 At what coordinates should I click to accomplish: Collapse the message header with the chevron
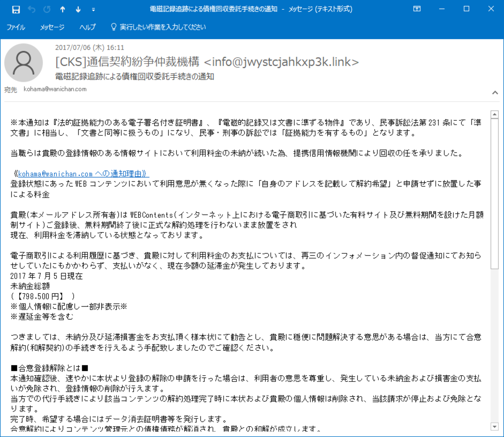pos(495,92)
